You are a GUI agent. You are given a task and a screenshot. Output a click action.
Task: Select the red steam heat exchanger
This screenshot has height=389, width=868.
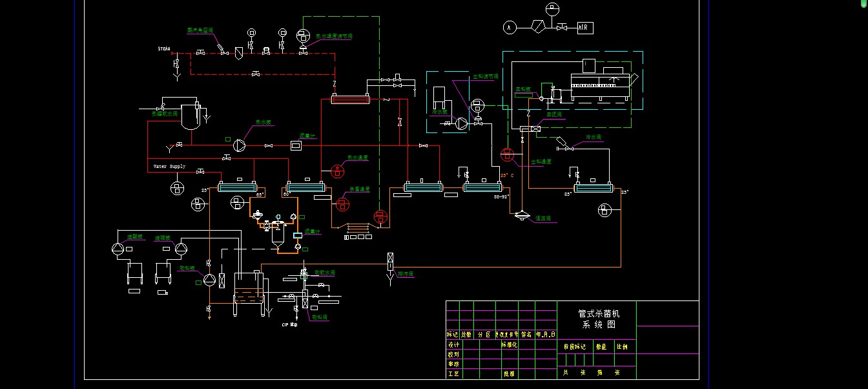point(350,99)
